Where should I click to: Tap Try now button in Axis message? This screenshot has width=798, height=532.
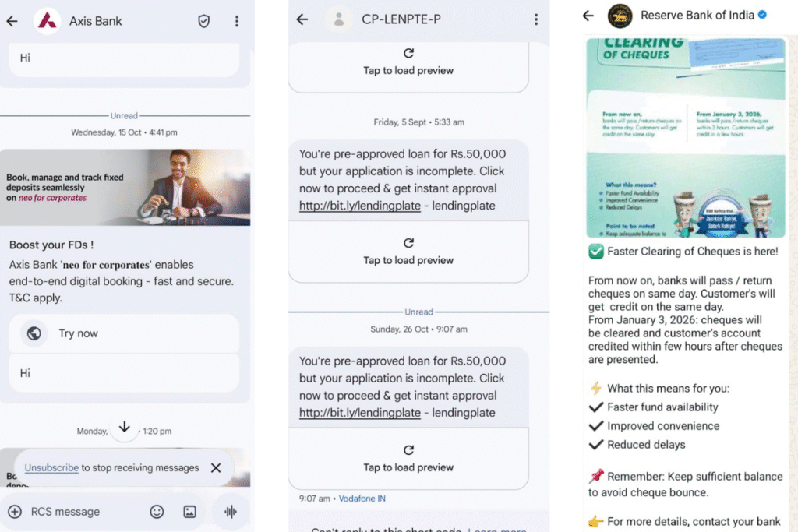[x=124, y=333]
